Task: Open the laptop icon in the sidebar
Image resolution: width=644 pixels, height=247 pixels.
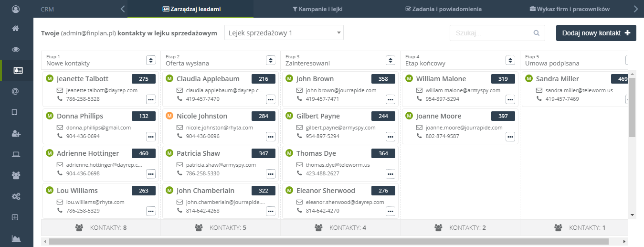Action: pyautogui.click(x=16, y=154)
